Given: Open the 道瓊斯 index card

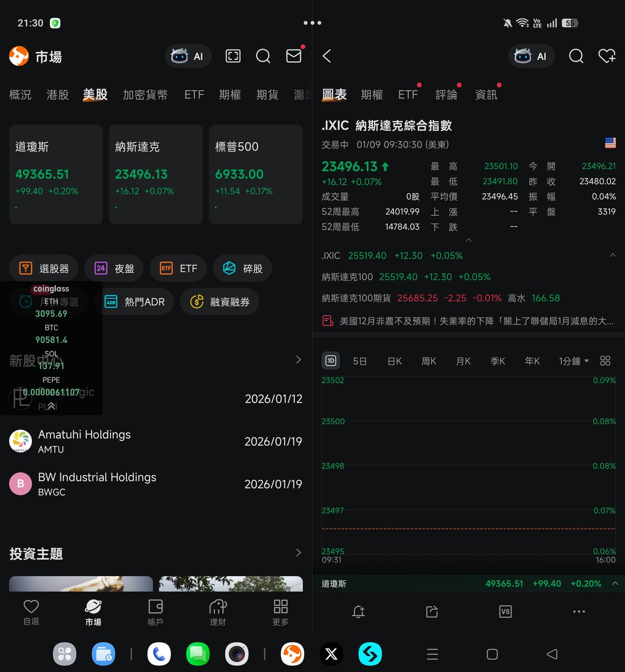Looking at the screenshot, I should pos(56,174).
